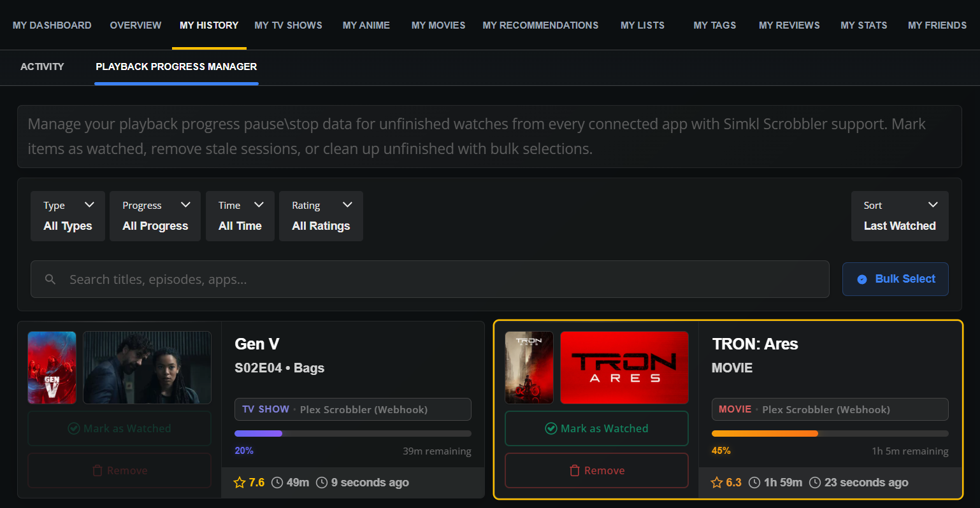The image size is (980, 508).
Task: Click the trash icon on TRON: Ares Remove
Action: (x=575, y=470)
